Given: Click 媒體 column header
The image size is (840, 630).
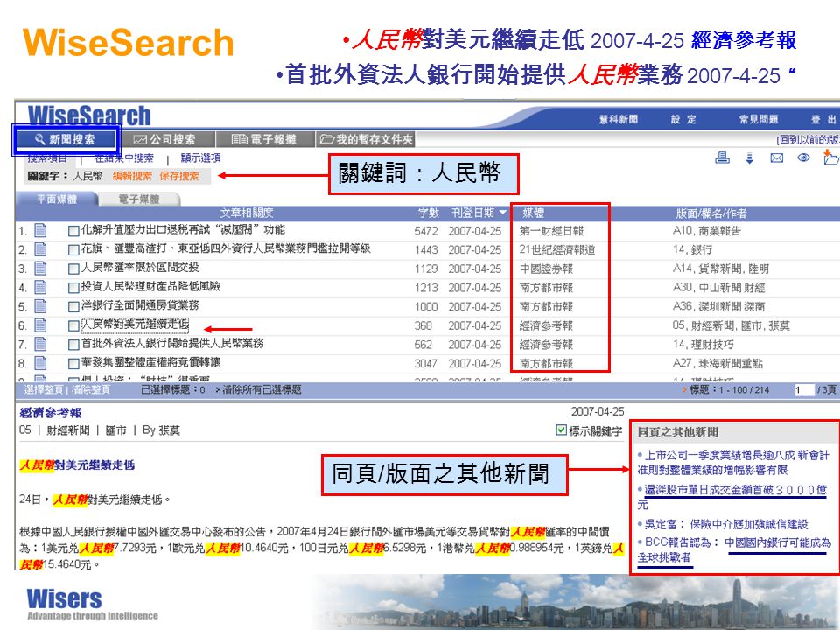Looking at the screenshot, I should point(534,213).
